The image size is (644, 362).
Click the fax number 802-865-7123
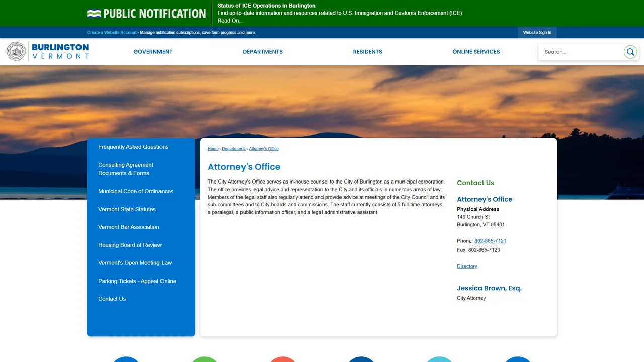(x=484, y=250)
